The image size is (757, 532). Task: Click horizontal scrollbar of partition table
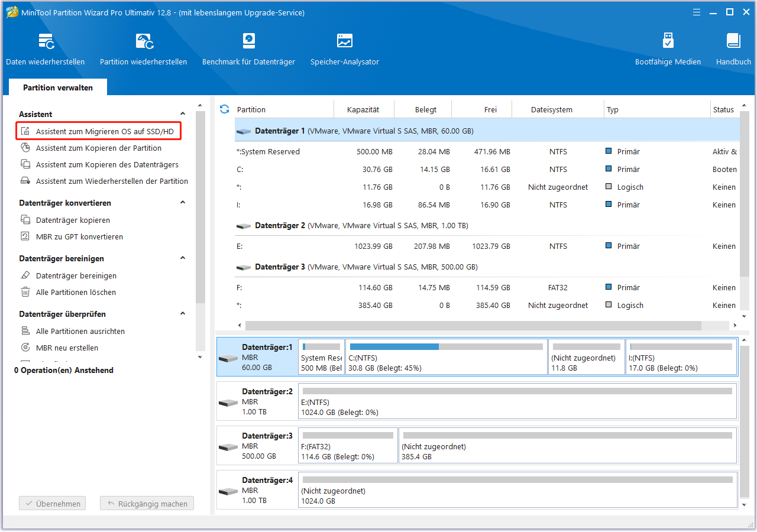pos(473,325)
